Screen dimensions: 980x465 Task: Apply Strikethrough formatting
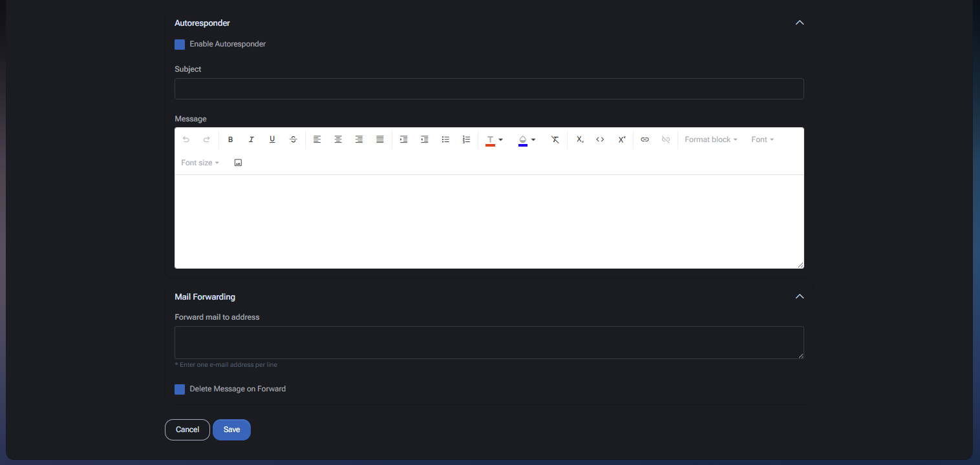point(293,139)
